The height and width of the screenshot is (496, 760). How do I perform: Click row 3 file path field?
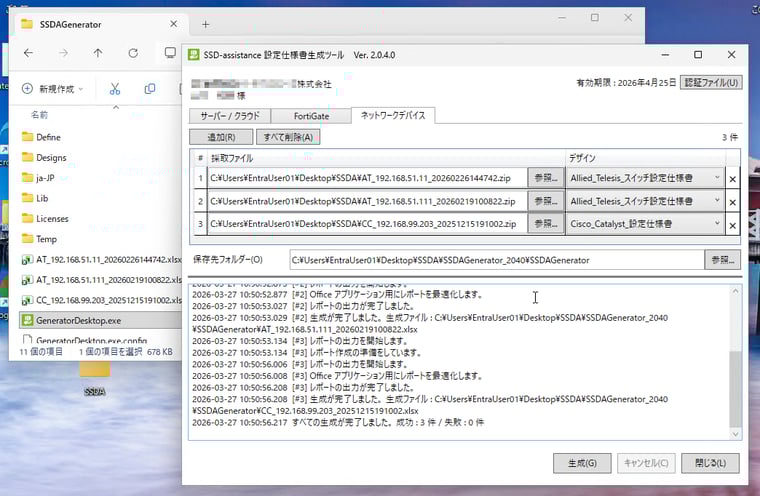point(367,224)
